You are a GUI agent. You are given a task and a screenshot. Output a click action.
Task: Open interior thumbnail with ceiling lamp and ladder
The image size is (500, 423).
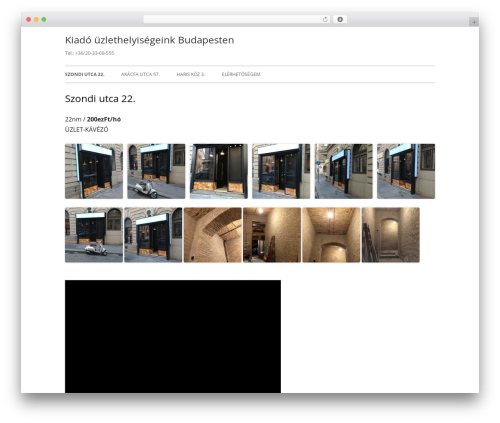coord(272,235)
